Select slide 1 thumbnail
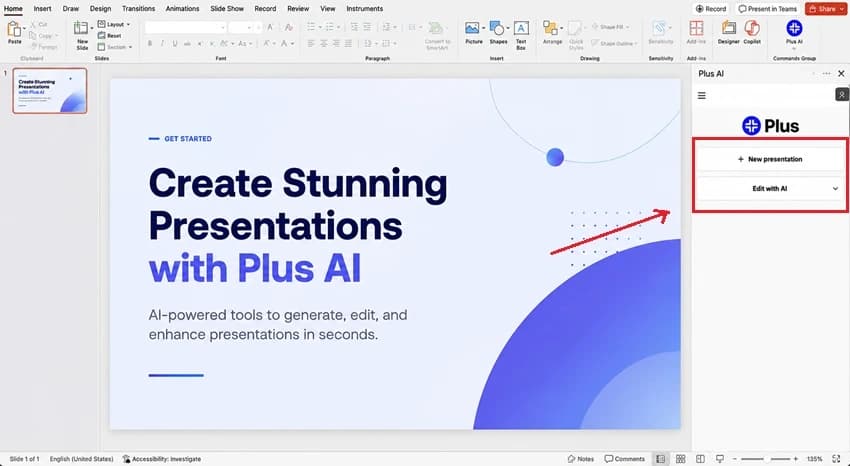850x466 pixels. coord(50,90)
